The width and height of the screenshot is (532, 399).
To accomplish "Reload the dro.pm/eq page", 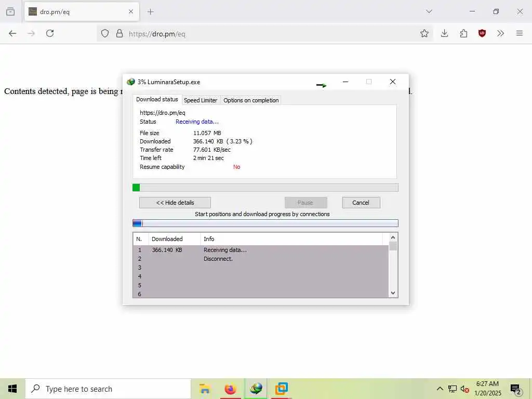I will pyautogui.click(x=50, y=33).
